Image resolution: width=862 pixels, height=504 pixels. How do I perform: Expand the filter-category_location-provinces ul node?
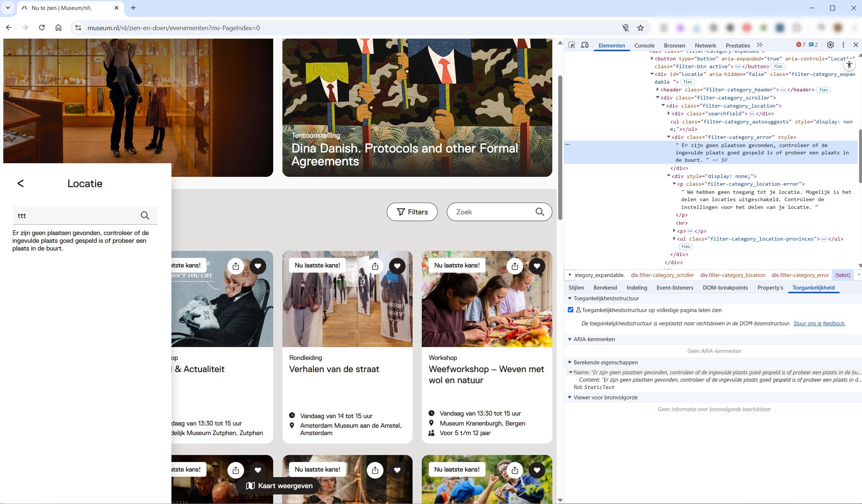(674, 239)
